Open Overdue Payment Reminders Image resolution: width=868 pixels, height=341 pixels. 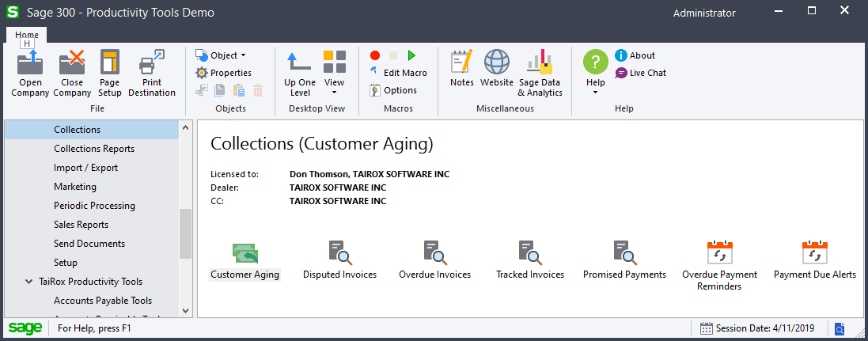pos(720,265)
